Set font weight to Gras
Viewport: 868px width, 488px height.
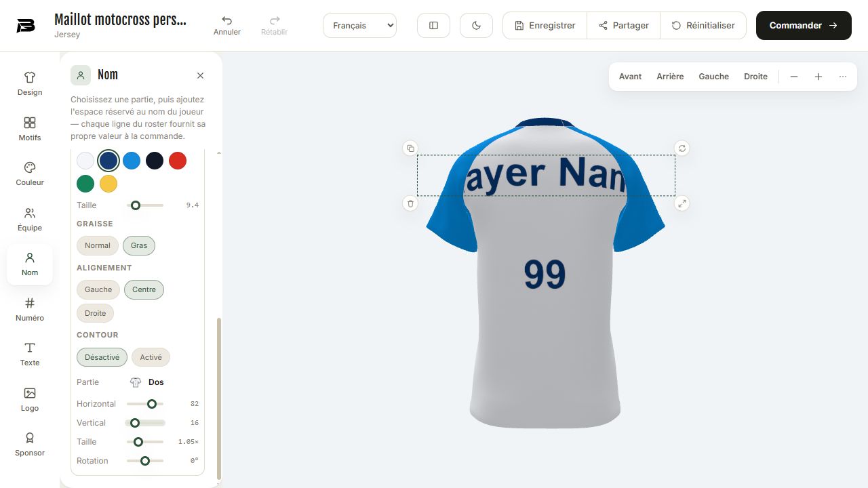[x=139, y=245]
